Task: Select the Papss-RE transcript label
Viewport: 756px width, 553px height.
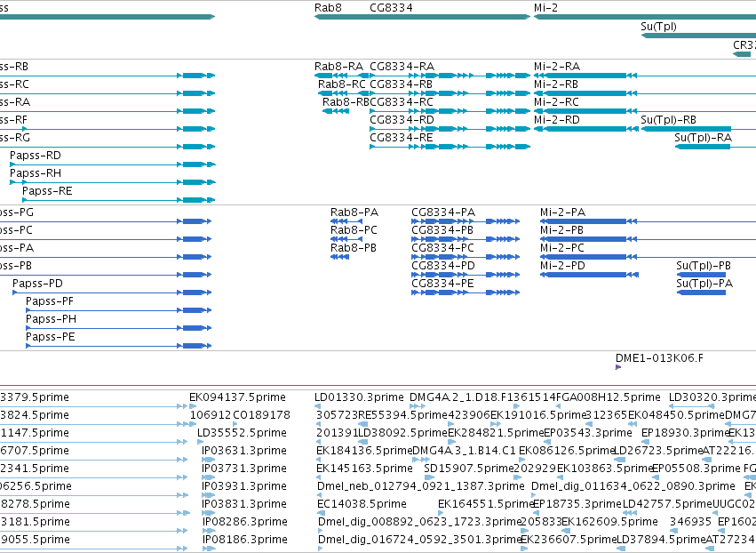Action: [x=47, y=191]
